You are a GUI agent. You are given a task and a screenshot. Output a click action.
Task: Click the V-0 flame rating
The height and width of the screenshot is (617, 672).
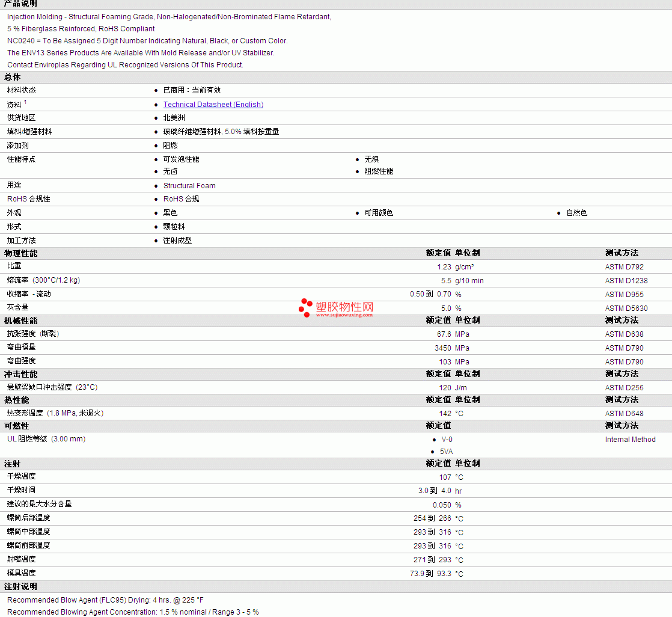(447, 440)
